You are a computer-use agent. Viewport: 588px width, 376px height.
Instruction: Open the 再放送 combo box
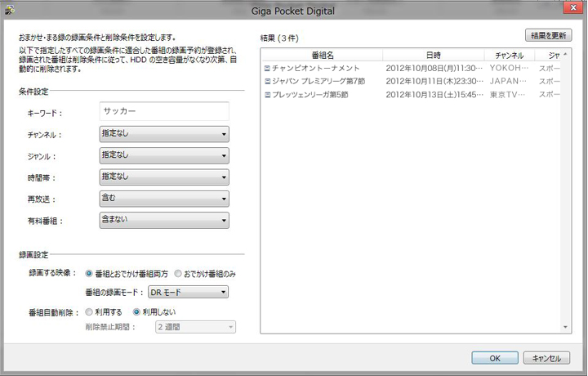tap(163, 198)
